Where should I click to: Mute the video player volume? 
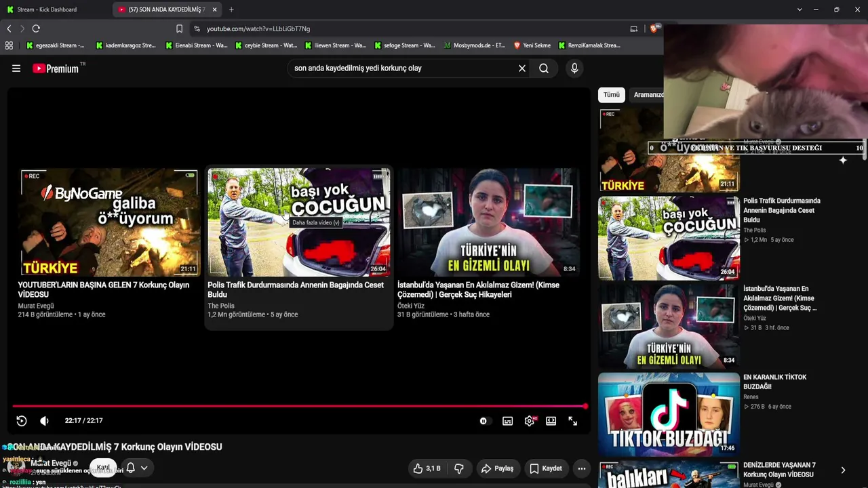(44, 421)
